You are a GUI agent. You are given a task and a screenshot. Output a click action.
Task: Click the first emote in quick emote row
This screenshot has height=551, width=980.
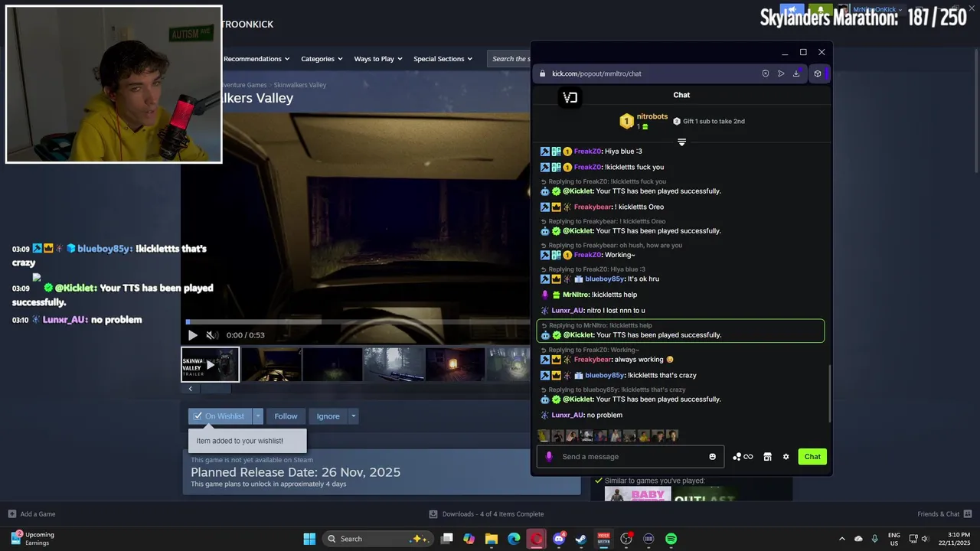click(x=544, y=435)
